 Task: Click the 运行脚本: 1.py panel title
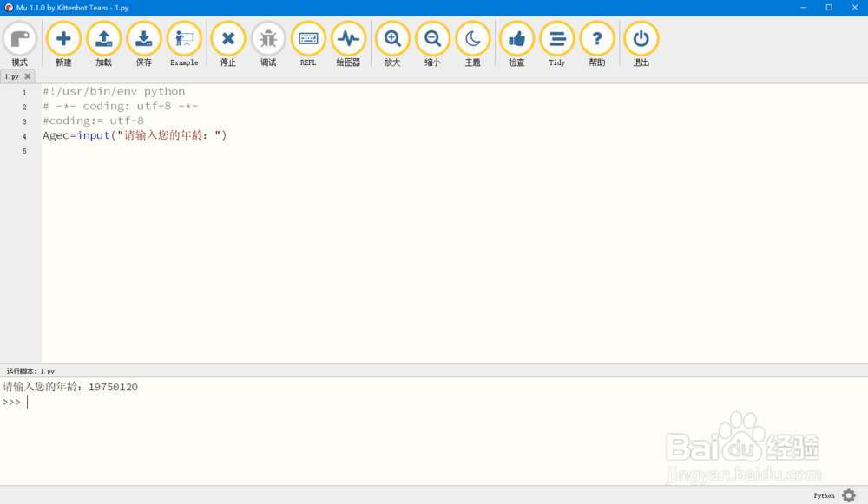pos(30,371)
